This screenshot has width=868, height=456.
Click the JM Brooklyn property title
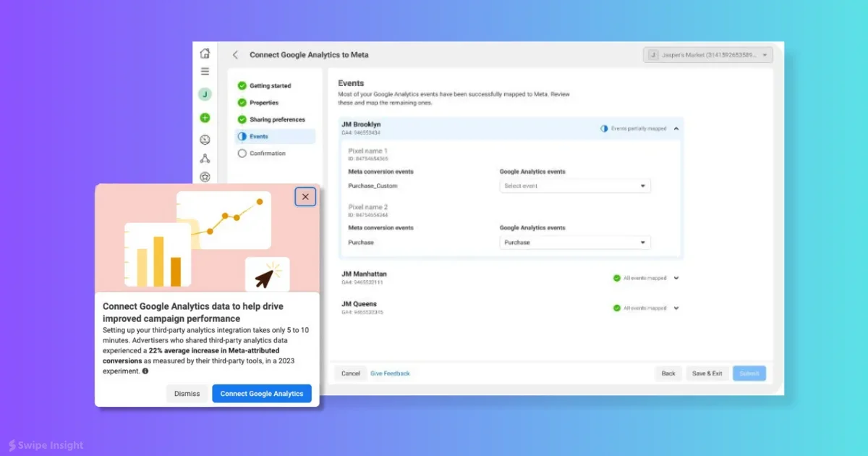[x=361, y=124]
